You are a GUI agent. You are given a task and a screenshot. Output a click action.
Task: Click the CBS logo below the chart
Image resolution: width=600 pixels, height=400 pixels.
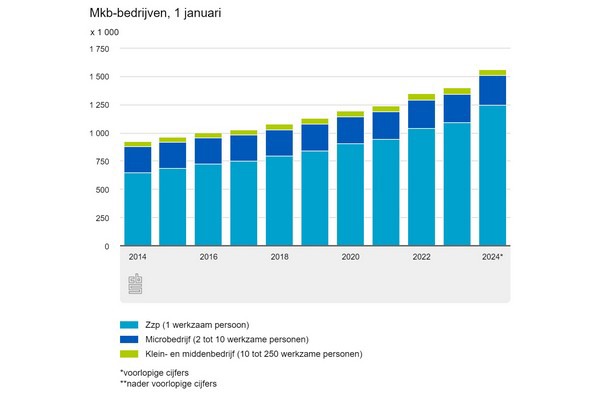tap(135, 283)
